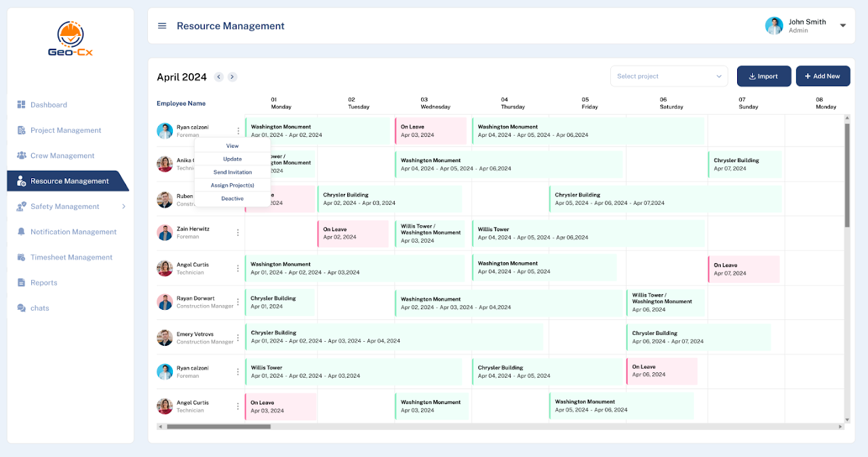Screen dimensions: 868x457
Task: Open options menu for Rayan Dorwart
Action: pyautogui.click(x=237, y=302)
